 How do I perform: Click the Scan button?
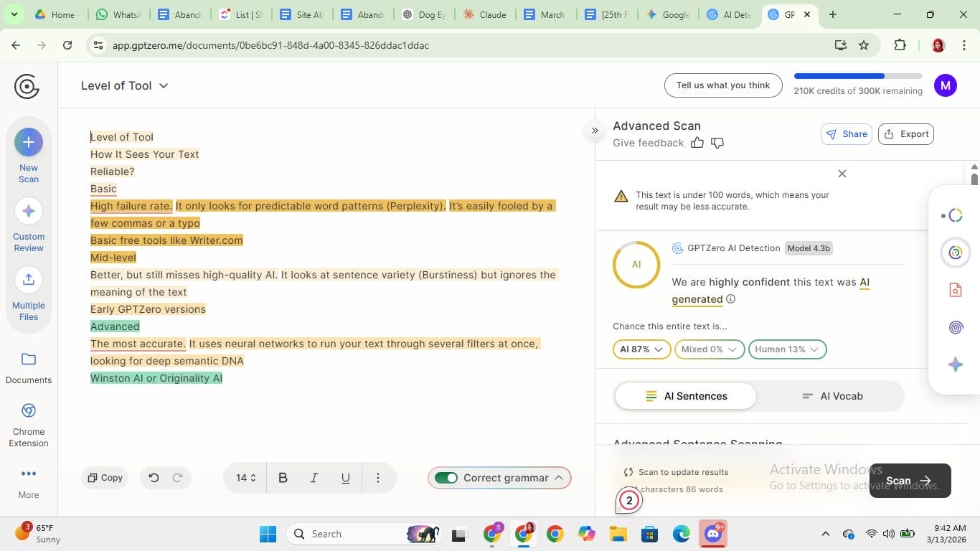910,481
